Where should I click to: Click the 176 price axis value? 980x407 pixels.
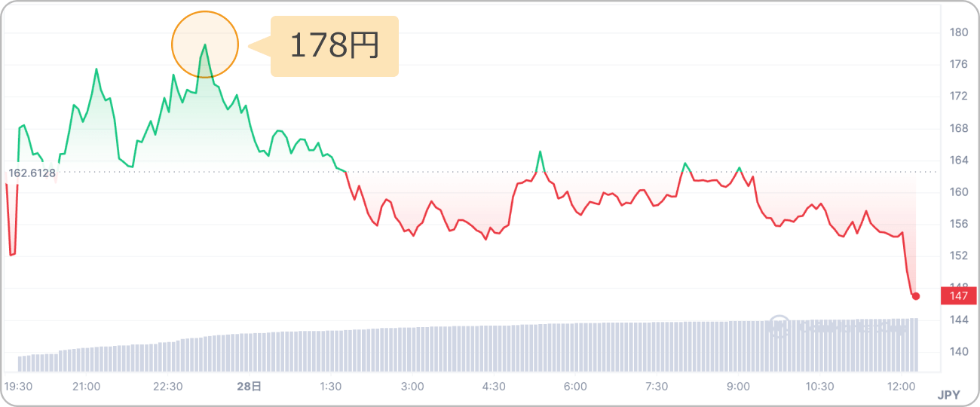[960, 64]
